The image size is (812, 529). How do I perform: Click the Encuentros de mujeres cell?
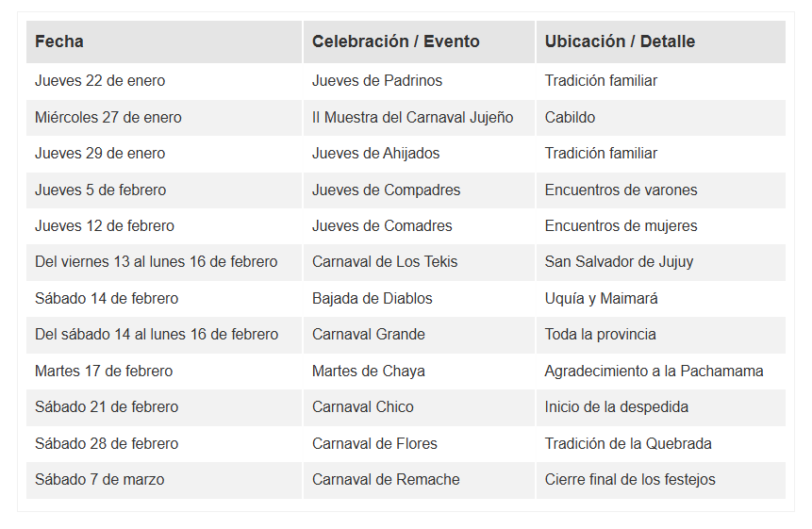(x=621, y=226)
